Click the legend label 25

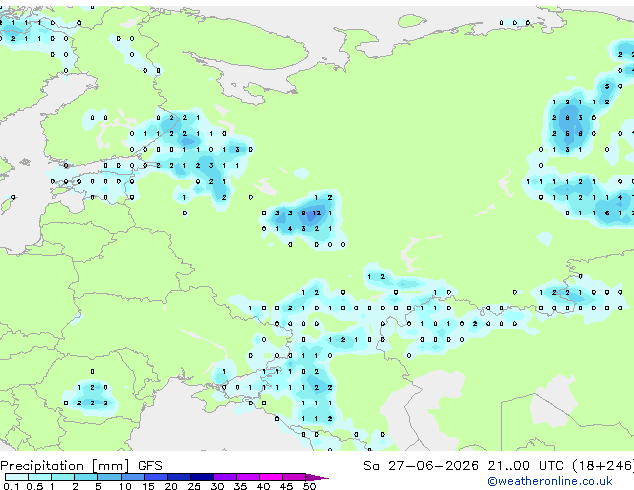[194, 486]
